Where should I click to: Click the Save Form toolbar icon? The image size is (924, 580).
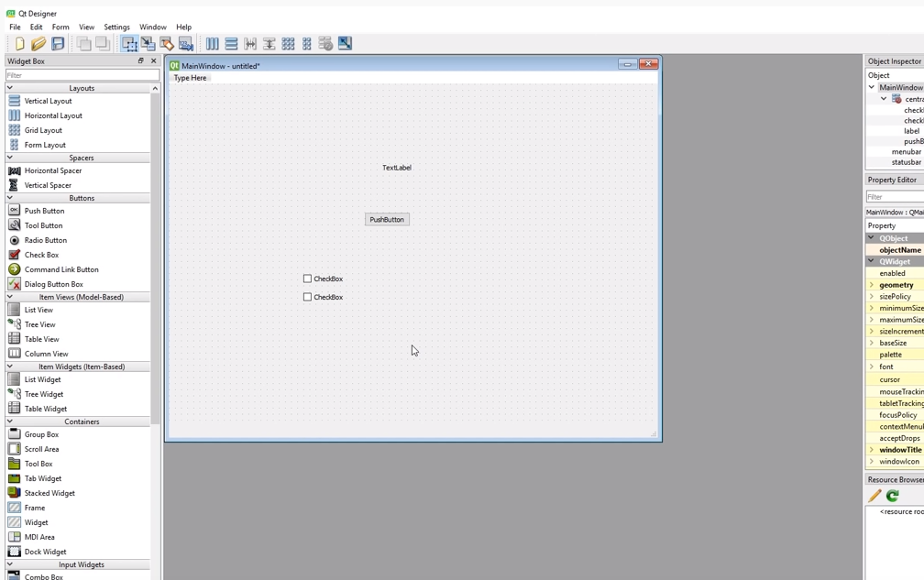tap(60, 43)
